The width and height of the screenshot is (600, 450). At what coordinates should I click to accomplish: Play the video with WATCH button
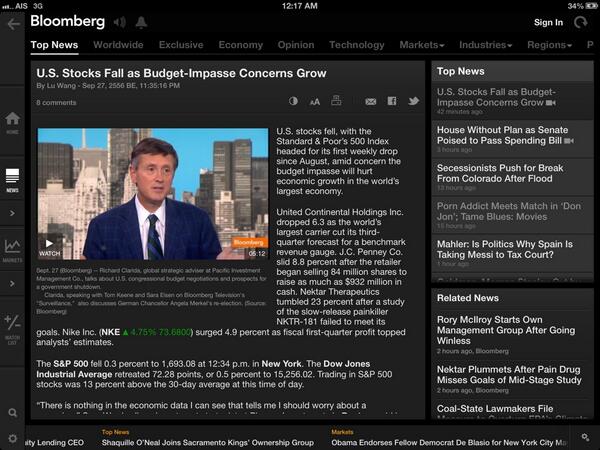(49, 248)
